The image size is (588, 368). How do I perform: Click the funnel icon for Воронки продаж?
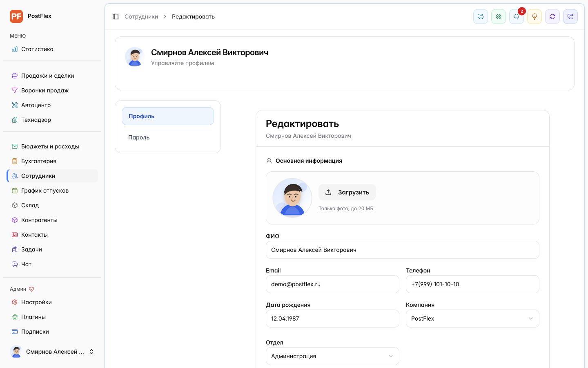pyautogui.click(x=15, y=90)
